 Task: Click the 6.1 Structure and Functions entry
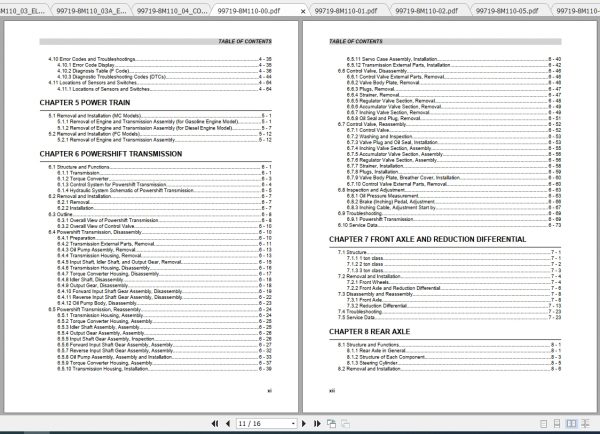point(160,167)
